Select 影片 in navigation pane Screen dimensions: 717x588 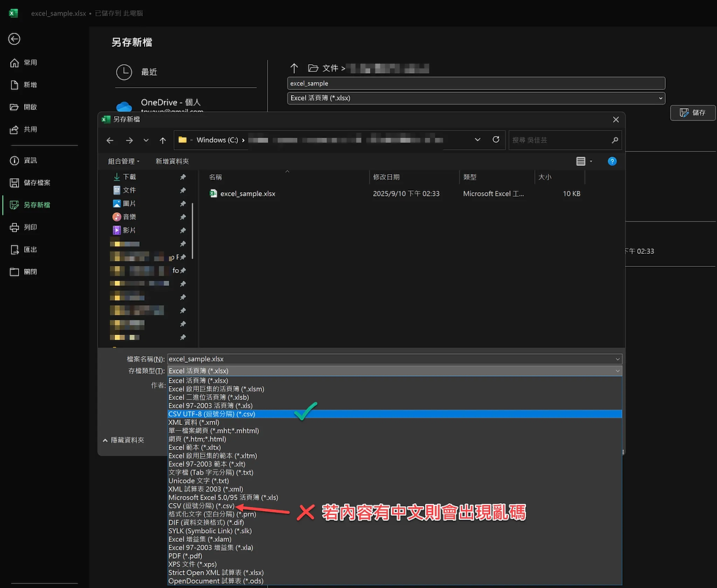pyautogui.click(x=125, y=230)
